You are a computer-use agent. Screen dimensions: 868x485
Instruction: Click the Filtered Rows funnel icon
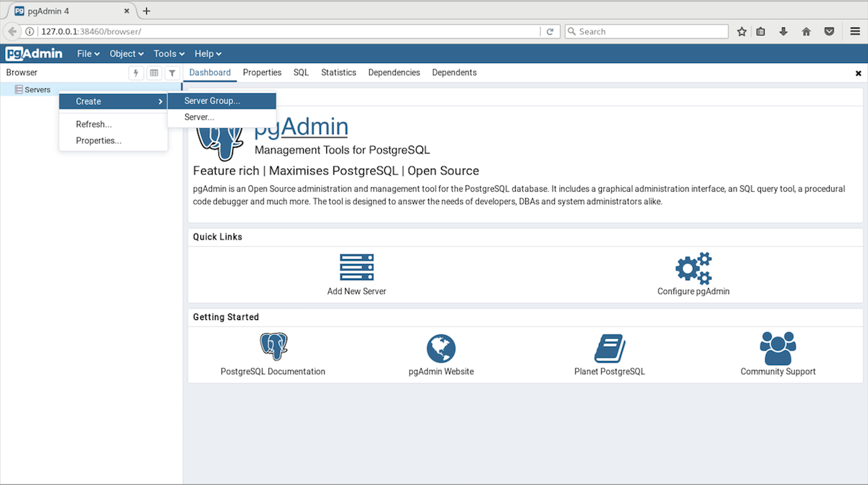click(x=172, y=73)
